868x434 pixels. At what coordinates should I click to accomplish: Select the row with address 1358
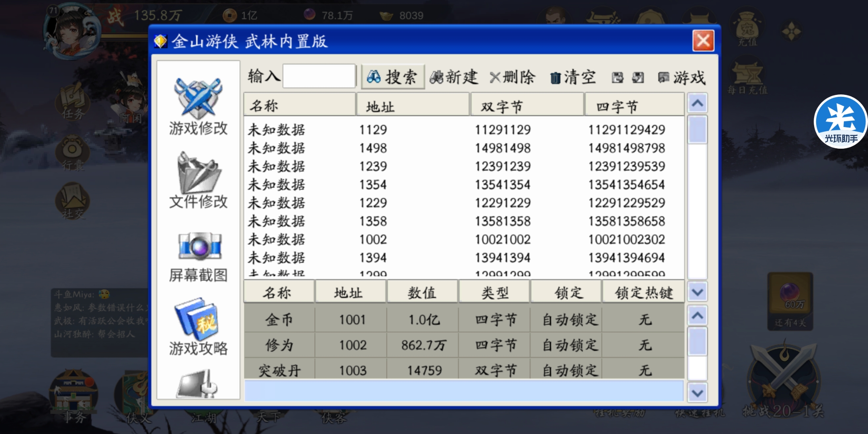pos(464,221)
